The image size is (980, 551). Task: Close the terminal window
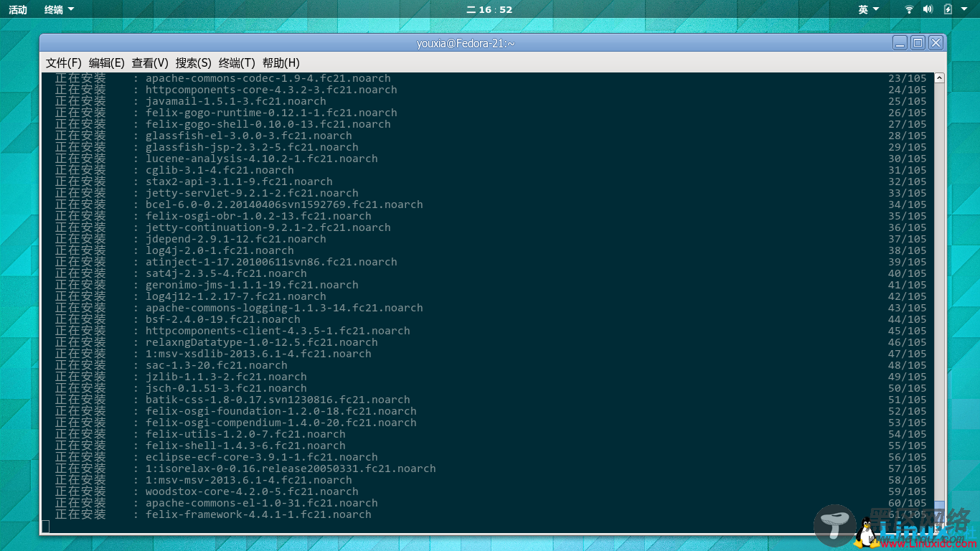[x=936, y=43]
